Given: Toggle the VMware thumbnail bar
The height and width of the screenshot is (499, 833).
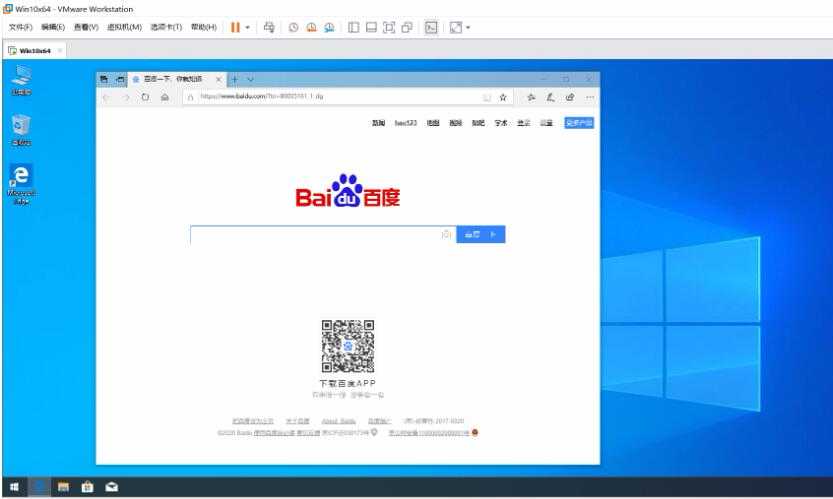Looking at the screenshot, I should pos(371,28).
